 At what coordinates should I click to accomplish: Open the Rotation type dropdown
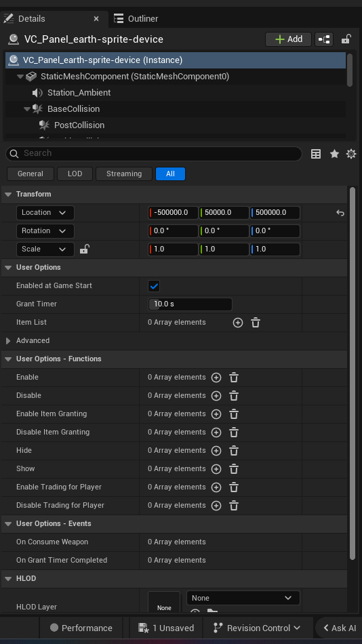[x=45, y=230]
